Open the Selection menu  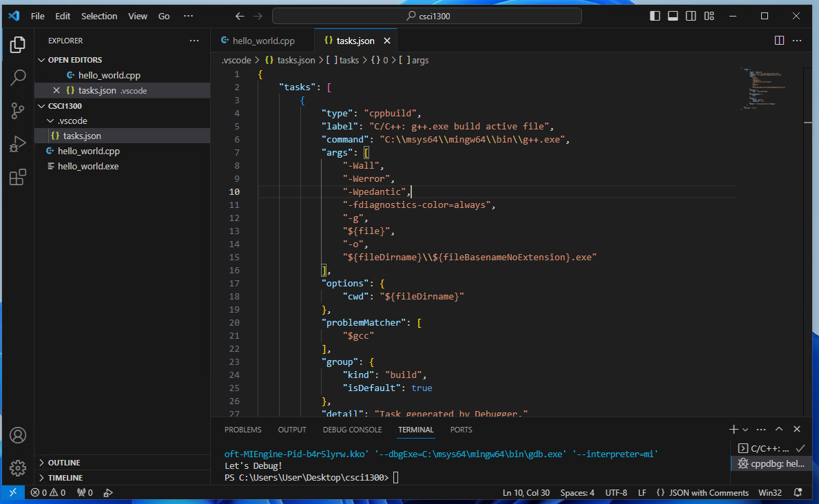(99, 17)
